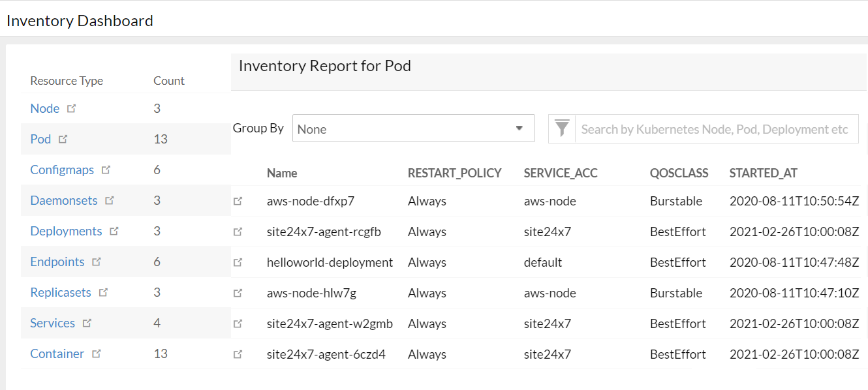Open helloworld-deployment via its row icon
Screen dimensions: 868x390
(x=239, y=262)
